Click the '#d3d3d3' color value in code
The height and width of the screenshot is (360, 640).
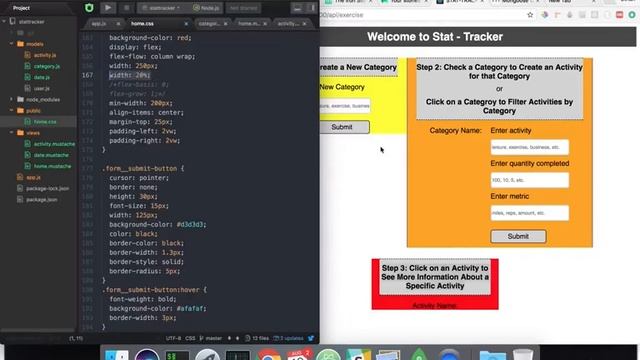[191, 224]
